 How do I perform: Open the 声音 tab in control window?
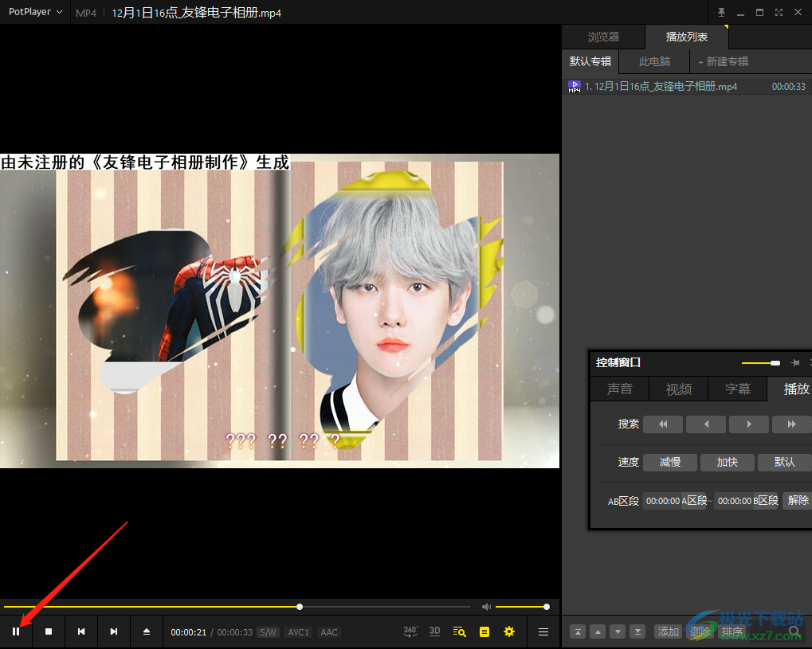[x=620, y=389]
